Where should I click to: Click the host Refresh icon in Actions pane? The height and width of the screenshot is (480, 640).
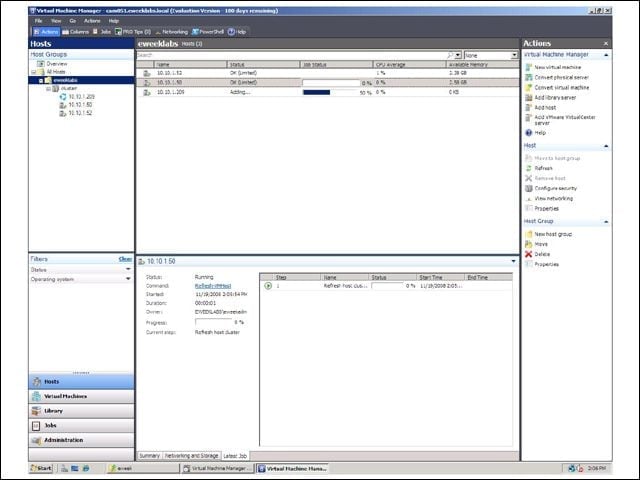[x=529, y=168]
